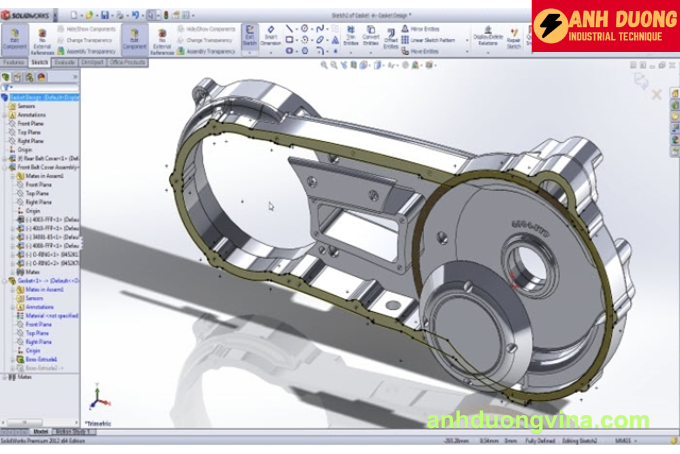
Task: Click the Smart Dimension tool
Action: click(x=270, y=38)
